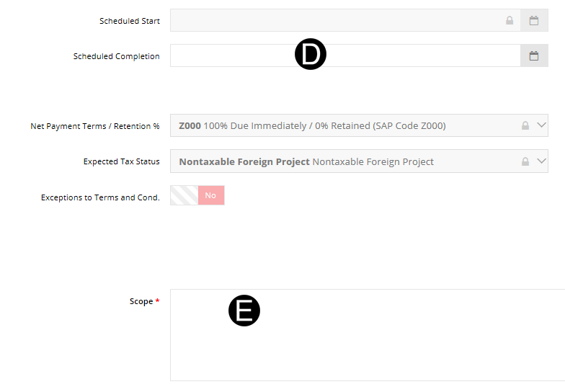The image size is (565, 392).
Task: Expand the Expected Tax Status dropdown arrow
Action: 542,161
